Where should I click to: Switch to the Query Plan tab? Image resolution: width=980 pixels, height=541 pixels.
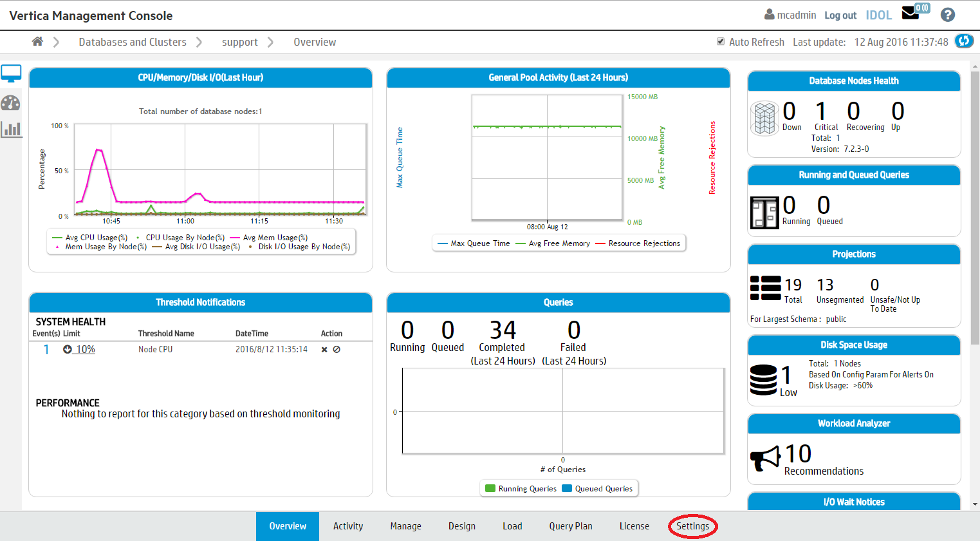point(571,526)
